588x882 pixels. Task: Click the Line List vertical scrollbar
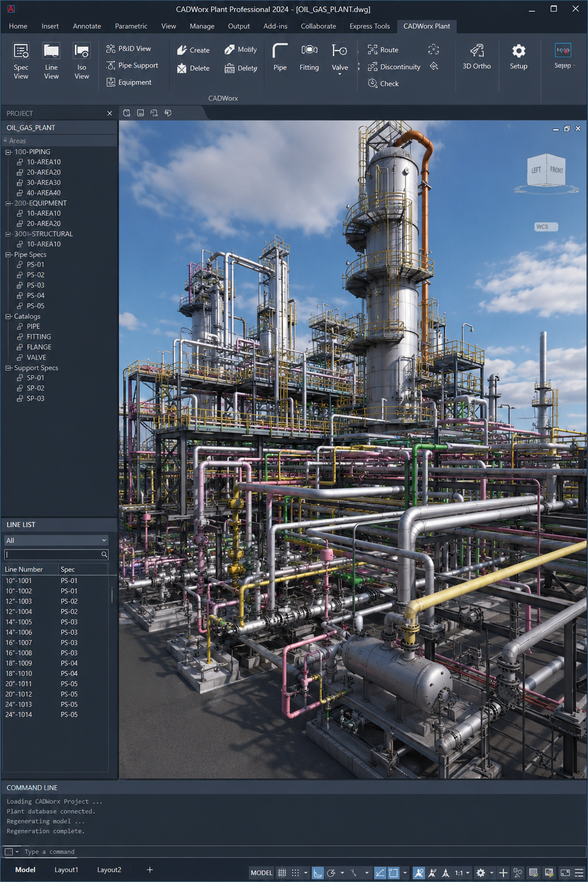pyautogui.click(x=111, y=595)
